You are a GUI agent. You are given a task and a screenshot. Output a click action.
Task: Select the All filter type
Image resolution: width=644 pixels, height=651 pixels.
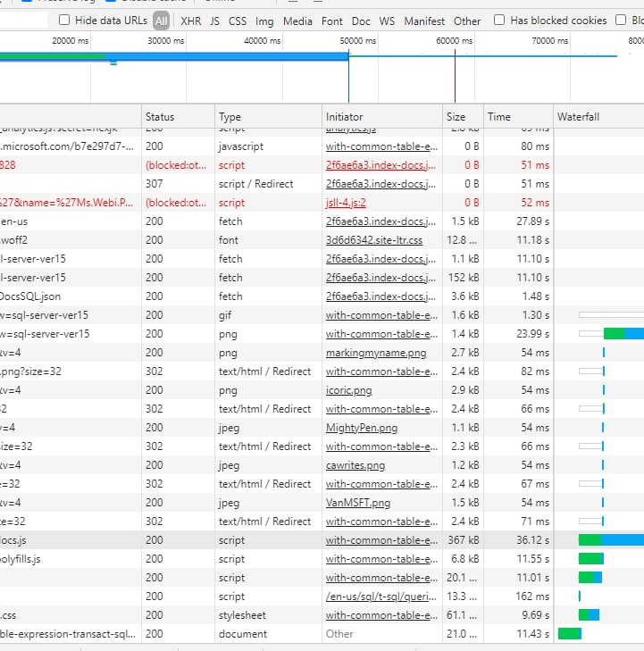(x=161, y=21)
